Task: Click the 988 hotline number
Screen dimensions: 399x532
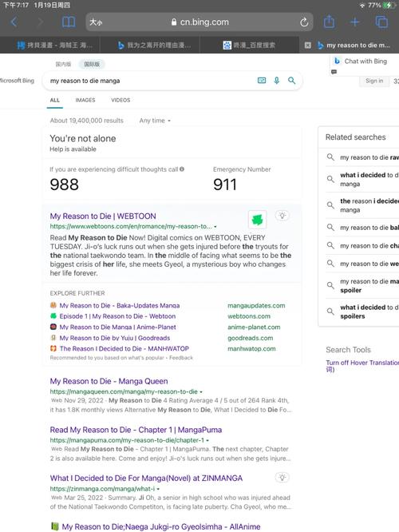Action: [64, 185]
